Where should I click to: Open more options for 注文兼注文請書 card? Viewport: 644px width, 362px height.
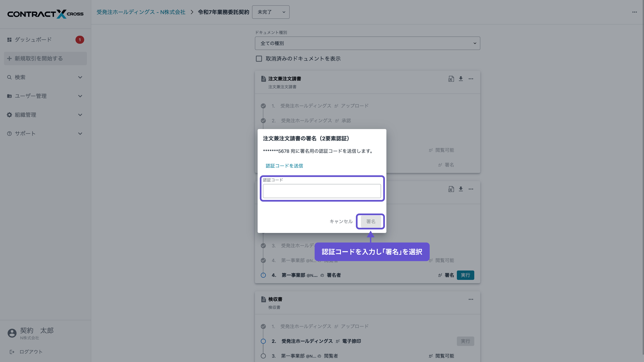pos(471,79)
